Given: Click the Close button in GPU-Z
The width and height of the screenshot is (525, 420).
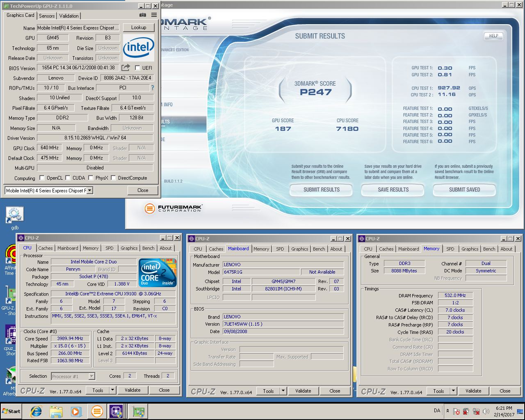Looking at the screenshot, I should coord(143,190).
